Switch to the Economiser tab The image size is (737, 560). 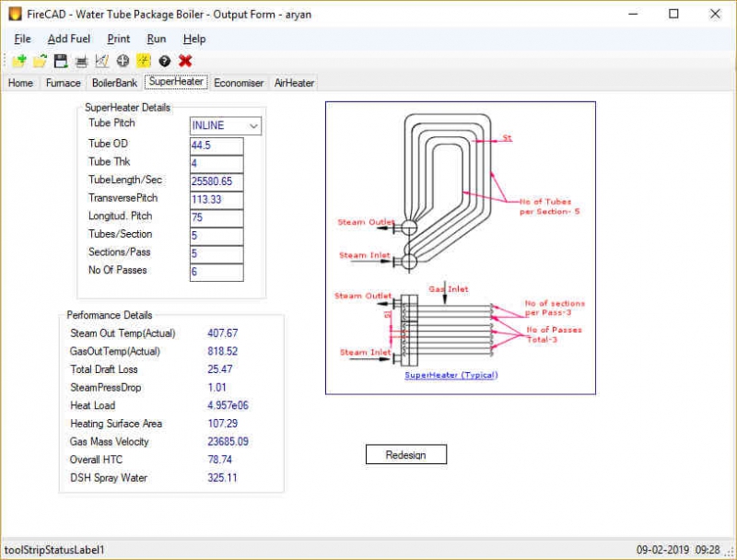click(x=239, y=82)
